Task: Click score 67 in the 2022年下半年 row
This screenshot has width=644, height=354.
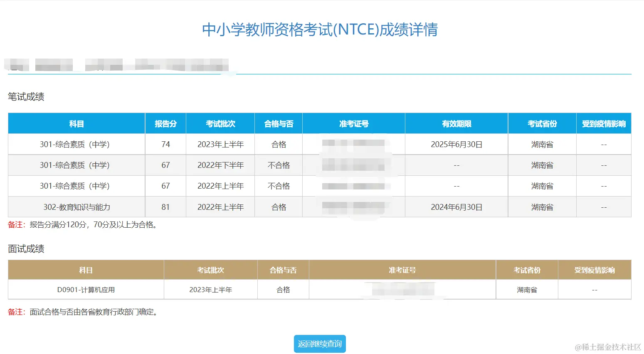Action: (x=165, y=165)
